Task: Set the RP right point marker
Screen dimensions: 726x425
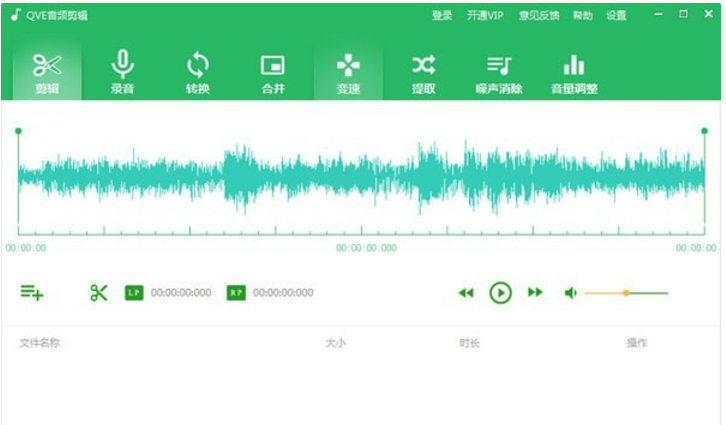Action: [236, 293]
